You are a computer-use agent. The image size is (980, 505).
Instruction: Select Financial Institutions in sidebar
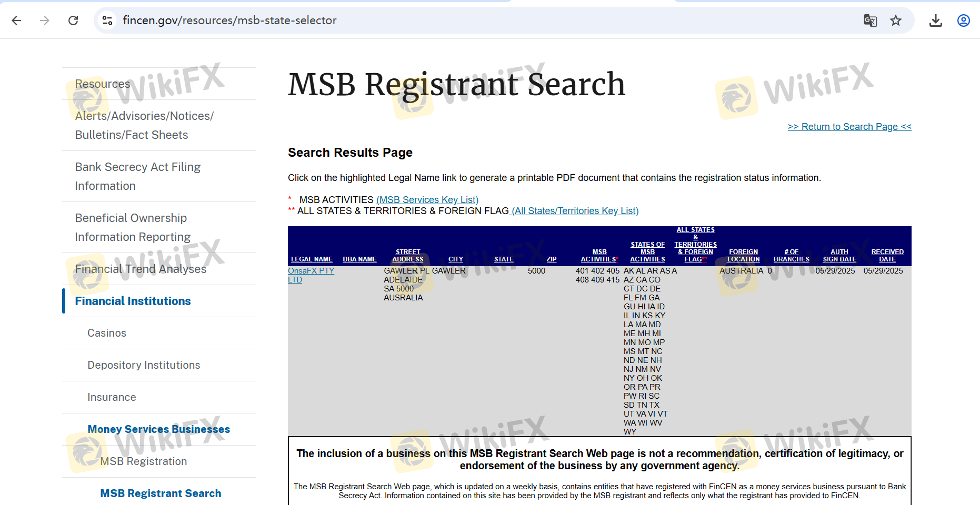point(133,301)
